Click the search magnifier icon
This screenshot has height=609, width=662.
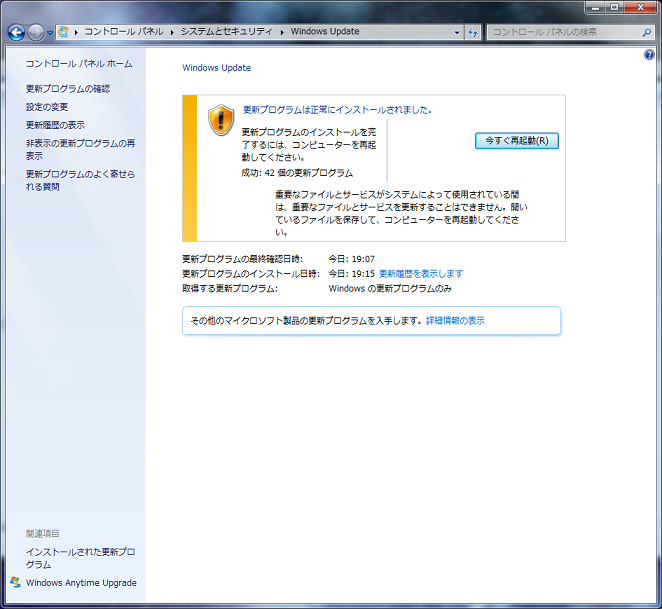[646, 32]
